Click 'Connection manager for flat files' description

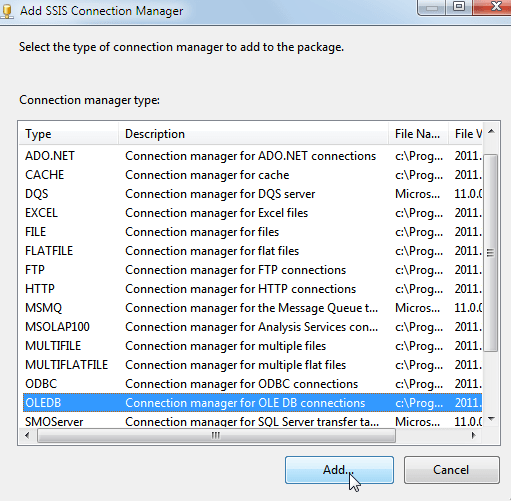pyautogui.click(x=212, y=251)
